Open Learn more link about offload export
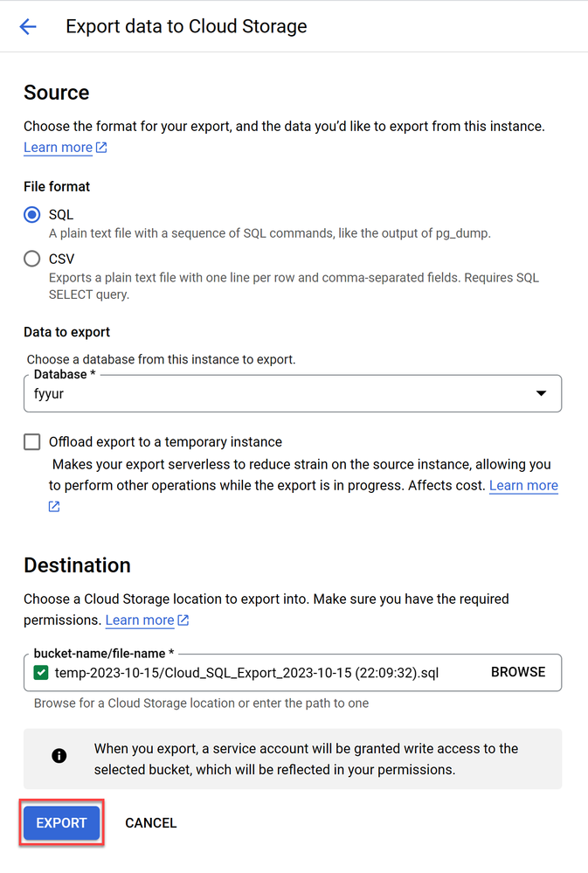 tap(523, 486)
